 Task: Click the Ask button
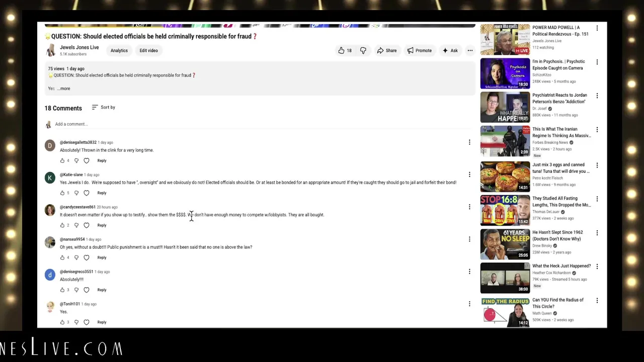click(450, 50)
